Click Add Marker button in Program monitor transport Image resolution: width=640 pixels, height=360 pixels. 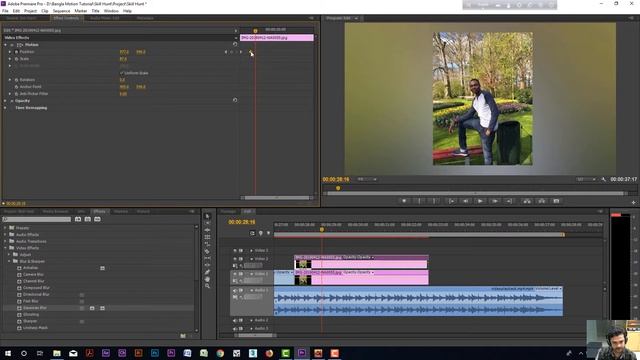pyautogui.click(x=404, y=201)
